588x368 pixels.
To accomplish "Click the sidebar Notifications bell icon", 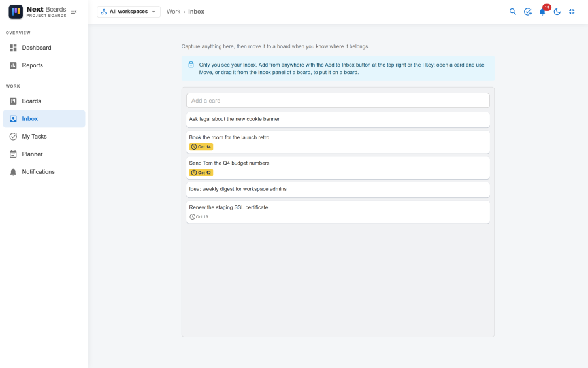I will [13, 172].
